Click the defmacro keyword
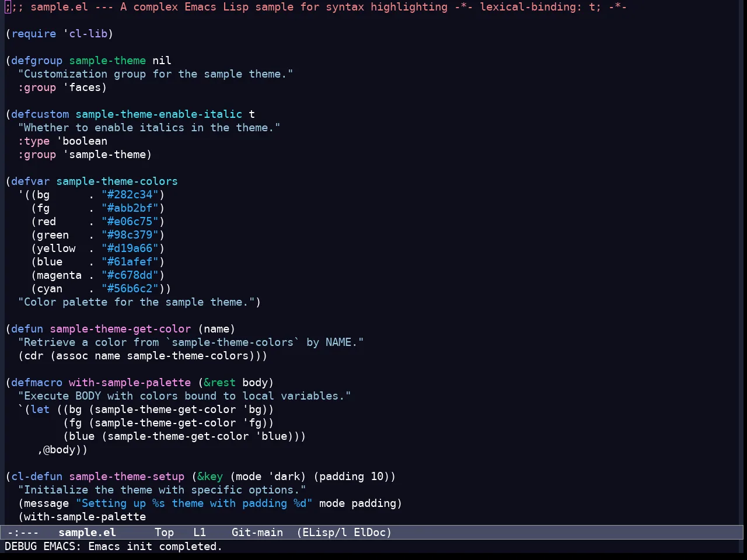 (x=37, y=382)
